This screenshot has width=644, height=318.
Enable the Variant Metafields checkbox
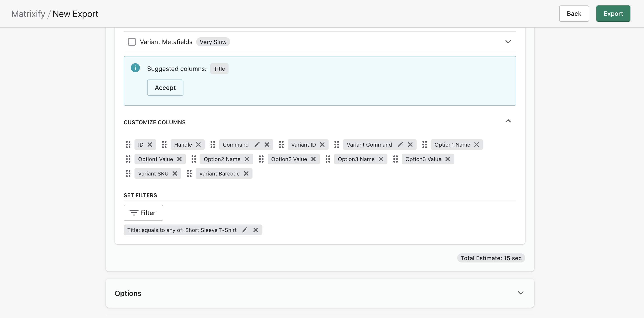132,42
